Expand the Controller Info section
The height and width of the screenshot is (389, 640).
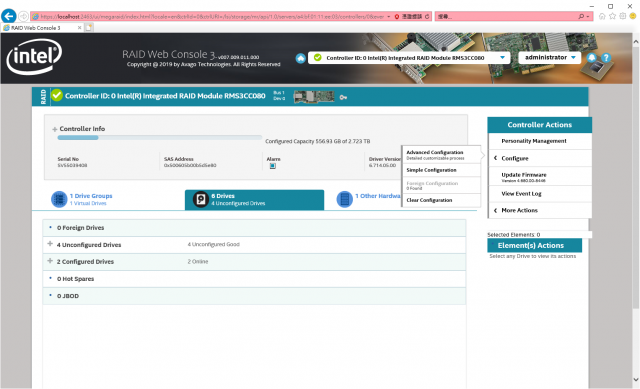55,129
